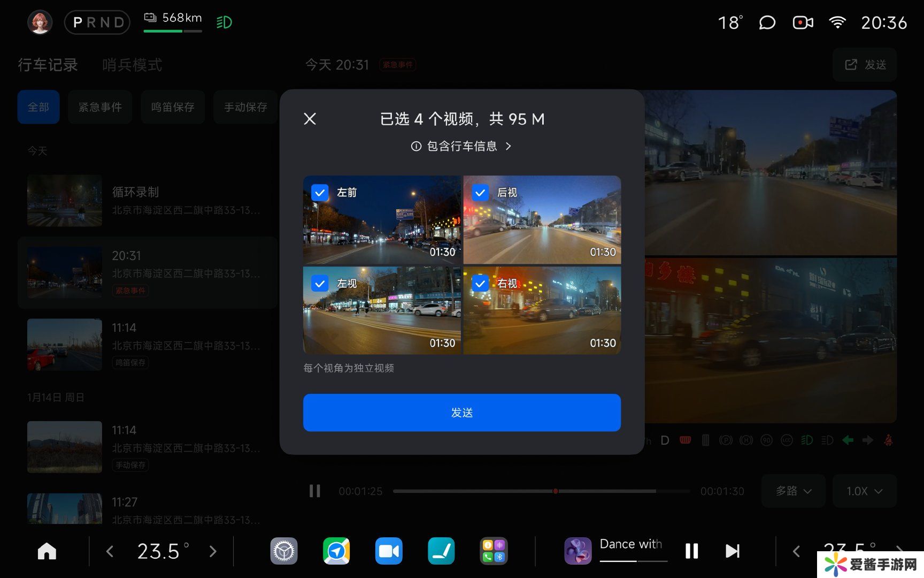
Task: Launch the navigation map app
Action: tap(336, 551)
